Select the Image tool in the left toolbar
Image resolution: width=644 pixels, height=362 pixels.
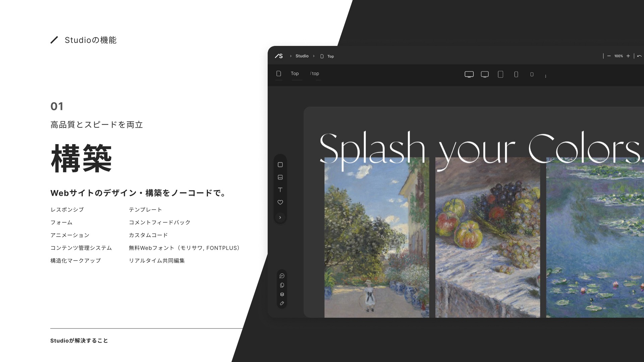coord(280,177)
